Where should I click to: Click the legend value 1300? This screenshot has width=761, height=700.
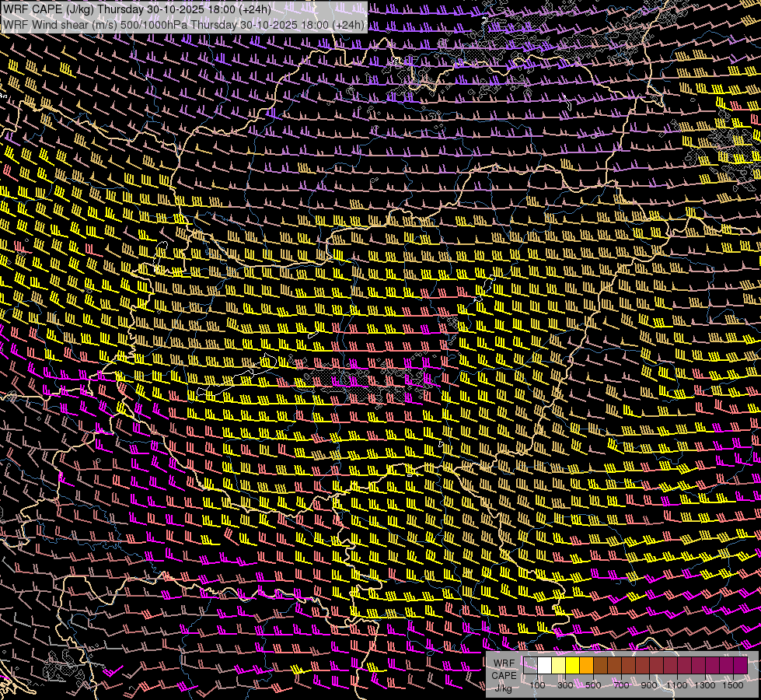pos(705,685)
